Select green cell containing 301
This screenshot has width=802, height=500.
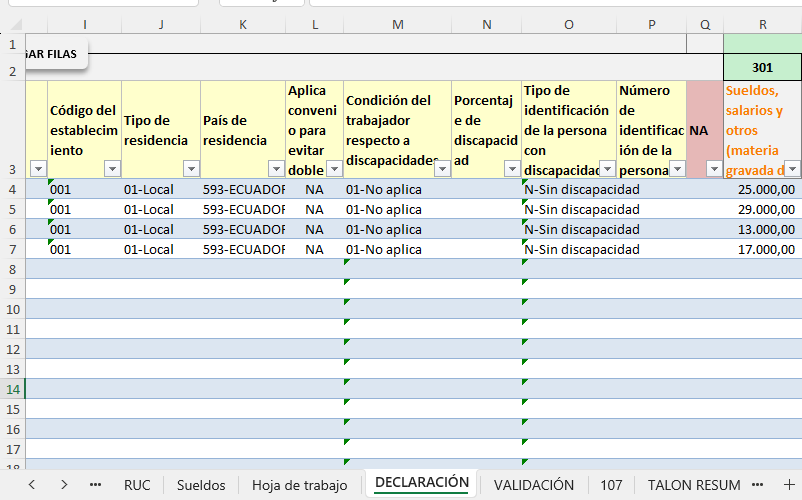(762, 68)
